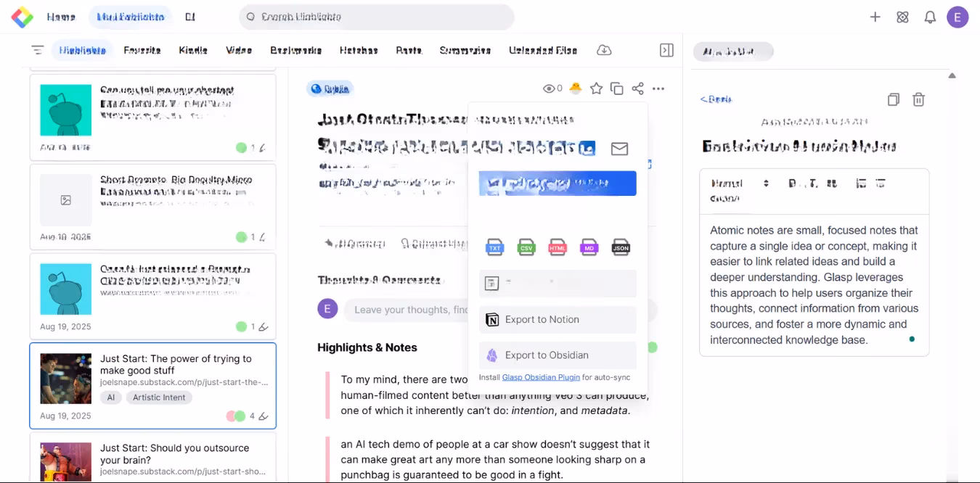Screen dimensions: 980x483
Task: Click the Highlights & Notes heading
Action: click(367, 347)
